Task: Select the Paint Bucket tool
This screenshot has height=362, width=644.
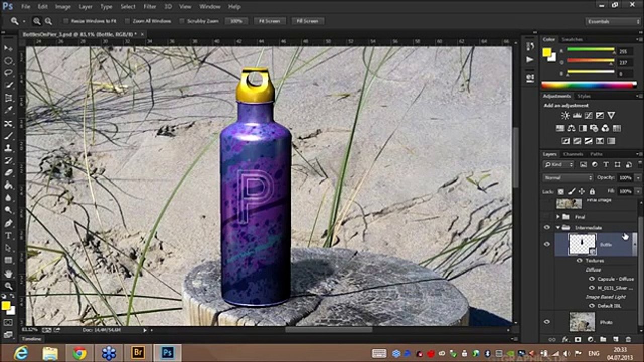Action: click(8, 186)
